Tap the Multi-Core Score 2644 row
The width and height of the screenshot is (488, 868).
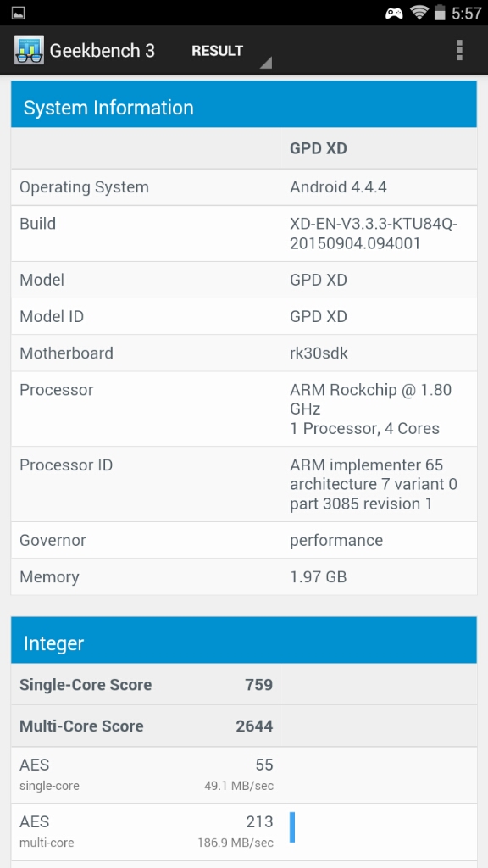point(244,726)
